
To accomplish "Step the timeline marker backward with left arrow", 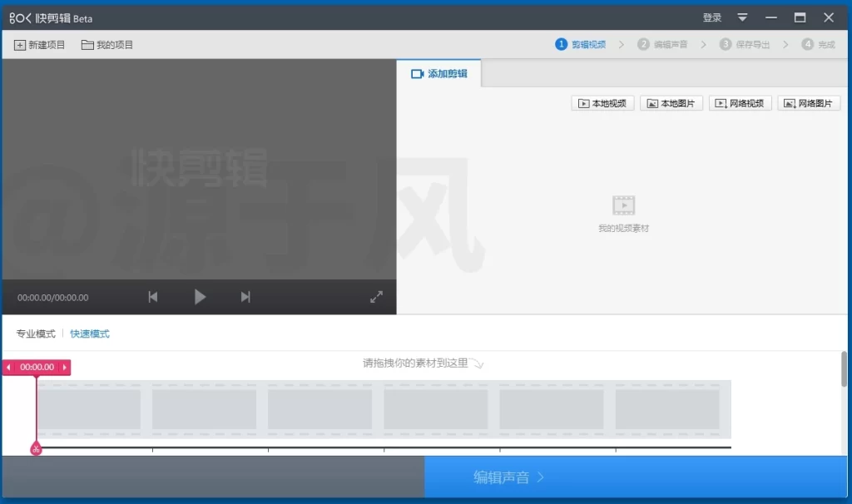I will [x=8, y=367].
